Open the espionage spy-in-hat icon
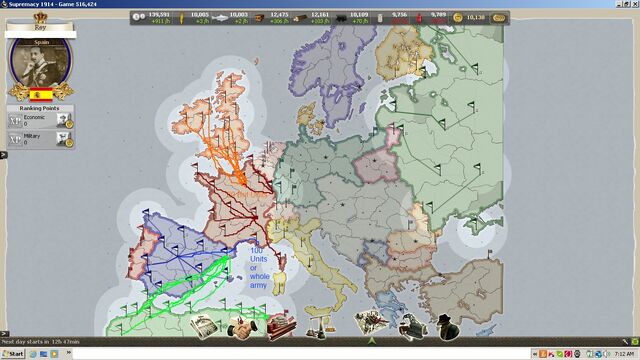The width and height of the screenshot is (640, 360). click(x=448, y=327)
